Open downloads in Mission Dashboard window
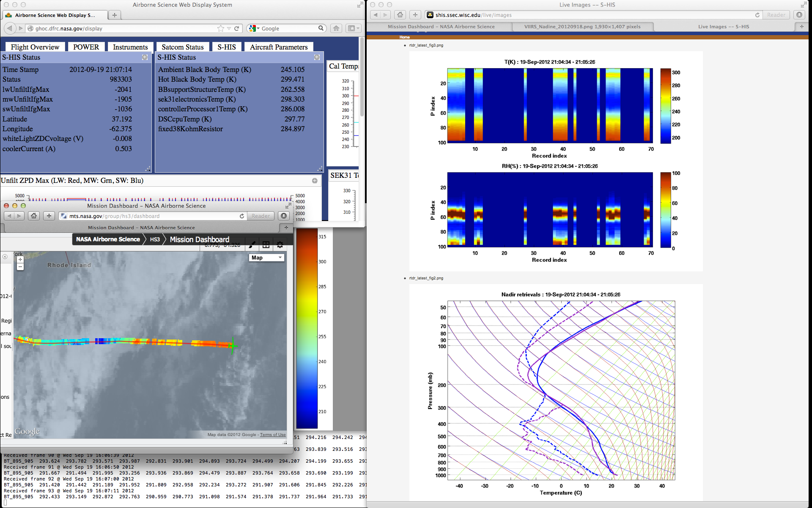This screenshot has width=812, height=508. click(284, 216)
